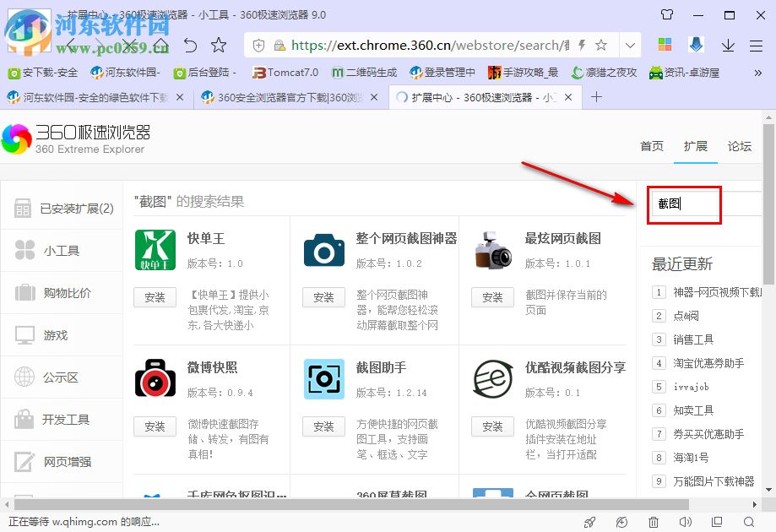Toggle the bookmark star in address bar
This screenshot has height=532, width=776.
pyautogui.click(x=600, y=44)
